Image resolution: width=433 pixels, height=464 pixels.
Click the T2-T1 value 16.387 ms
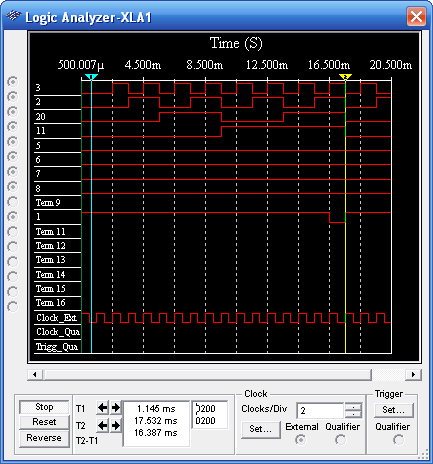(156, 433)
